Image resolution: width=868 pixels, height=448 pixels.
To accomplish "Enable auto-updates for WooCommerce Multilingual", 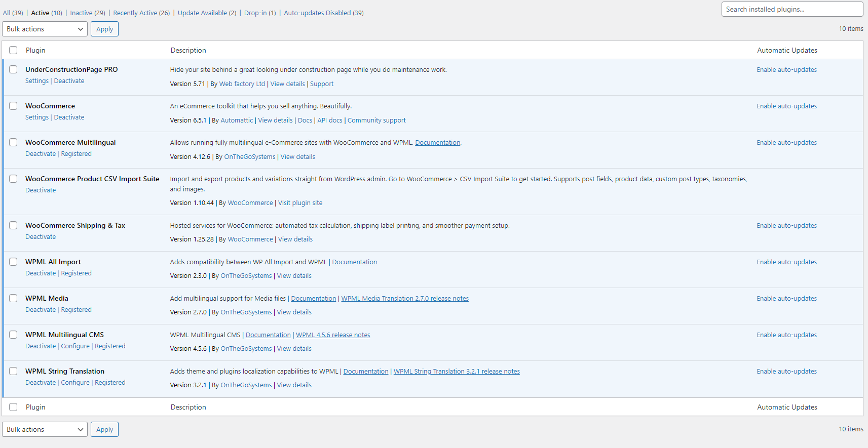I will pyautogui.click(x=787, y=143).
